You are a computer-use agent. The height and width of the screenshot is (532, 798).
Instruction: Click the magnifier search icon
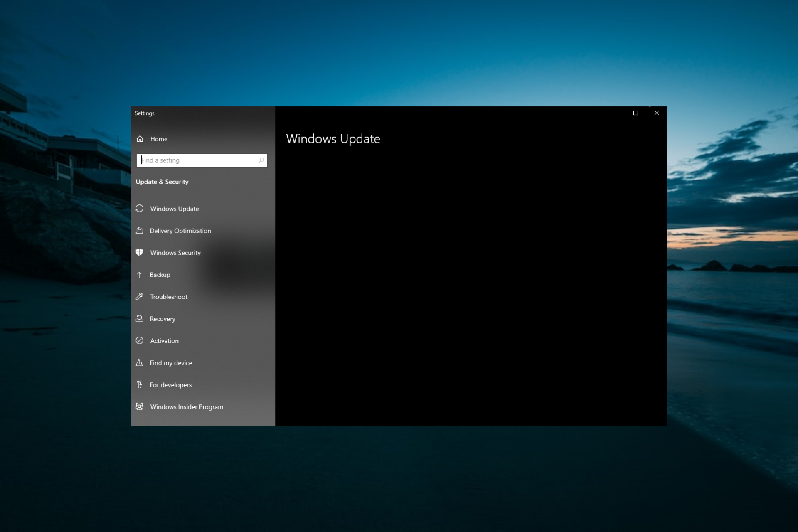261,160
